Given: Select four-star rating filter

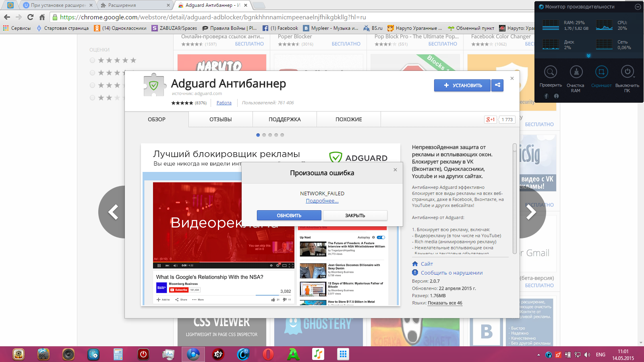Looking at the screenshot, I should (x=92, y=72).
